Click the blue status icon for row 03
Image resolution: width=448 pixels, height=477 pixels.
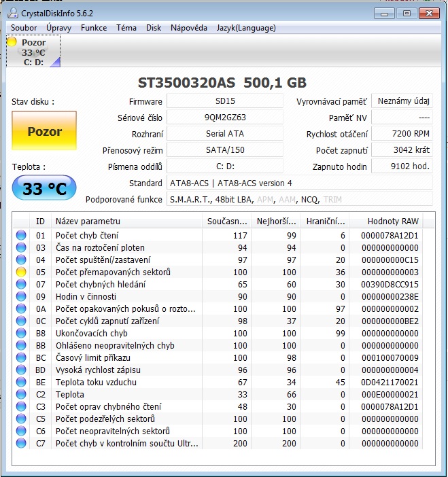pos(21,247)
